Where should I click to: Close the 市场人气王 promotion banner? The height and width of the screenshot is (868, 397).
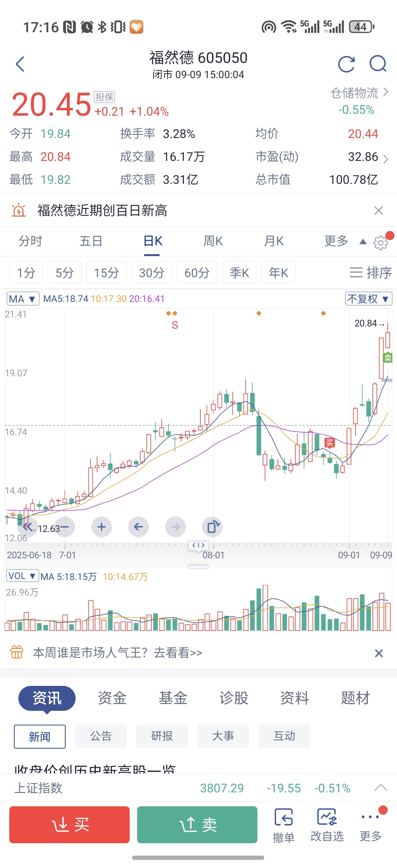(x=379, y=653)
